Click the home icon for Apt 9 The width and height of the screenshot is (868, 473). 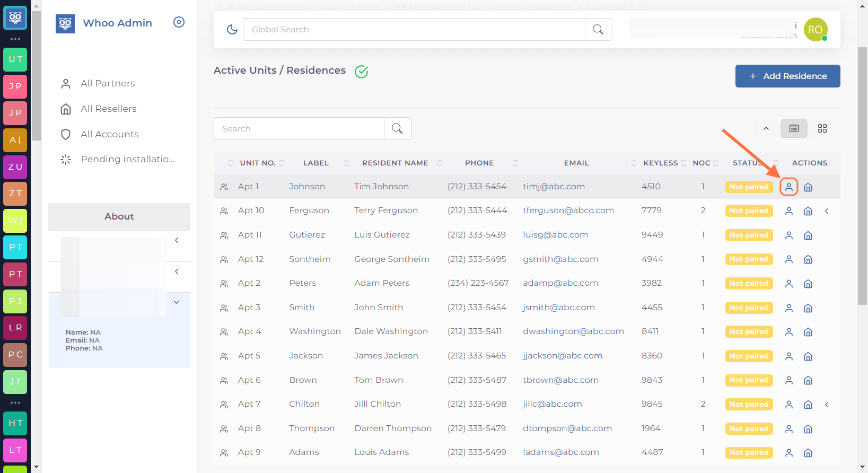808,453
